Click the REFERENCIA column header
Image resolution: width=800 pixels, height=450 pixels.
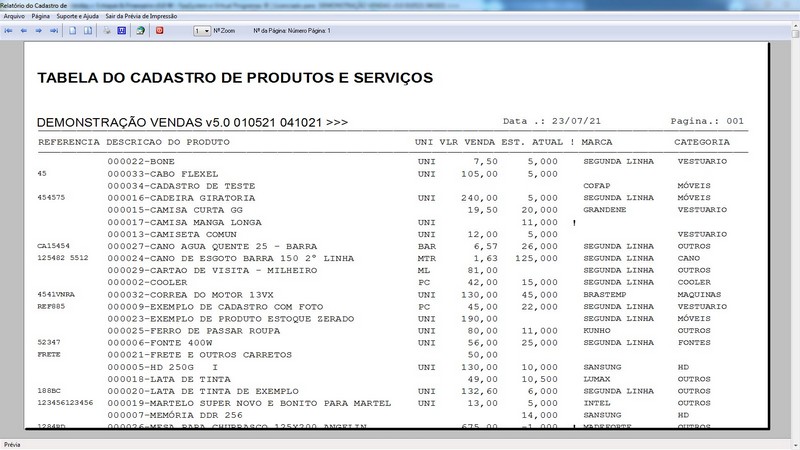(x=69, y=142)
